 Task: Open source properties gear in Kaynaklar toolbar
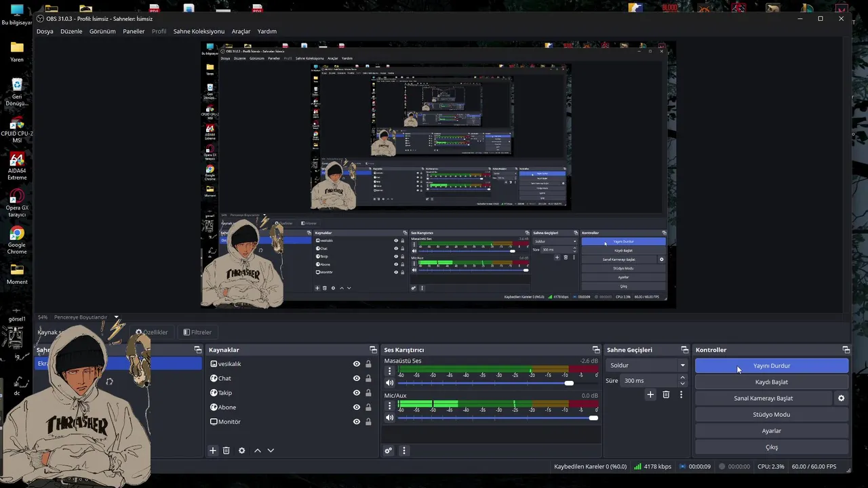click(241, 451)
